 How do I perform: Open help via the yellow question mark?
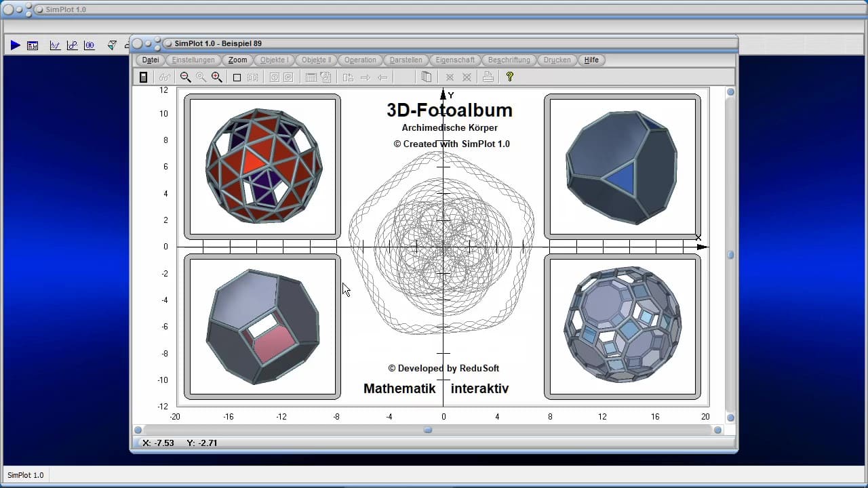pos(510,77)
